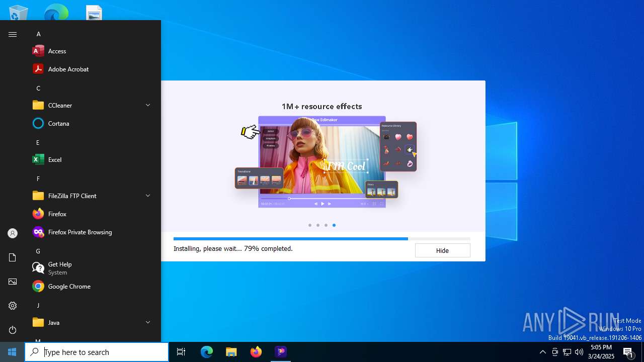The height and width of the screenshot is (362, 644).
Task: Click the installation progress bar
Action: [321, 239]
